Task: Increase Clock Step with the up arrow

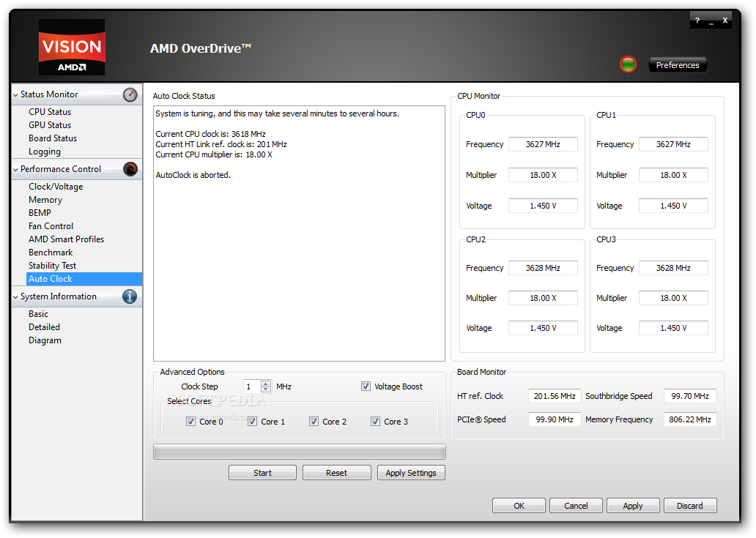Action: 266,384
